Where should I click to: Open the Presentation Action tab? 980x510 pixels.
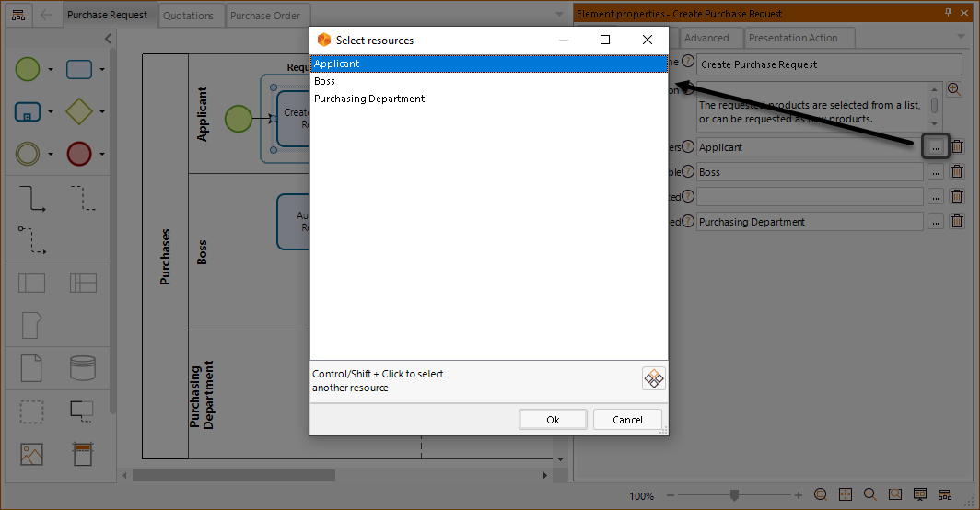(792, 38)
